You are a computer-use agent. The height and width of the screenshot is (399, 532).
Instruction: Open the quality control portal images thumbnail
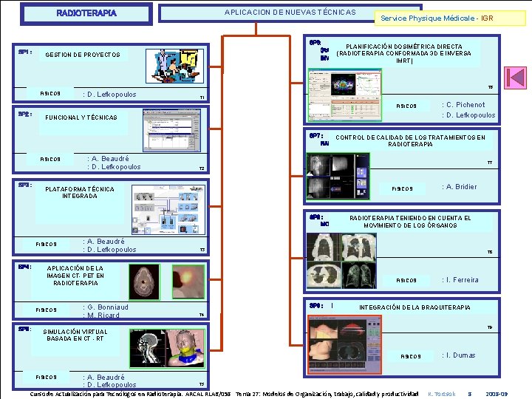pos(338,176)
